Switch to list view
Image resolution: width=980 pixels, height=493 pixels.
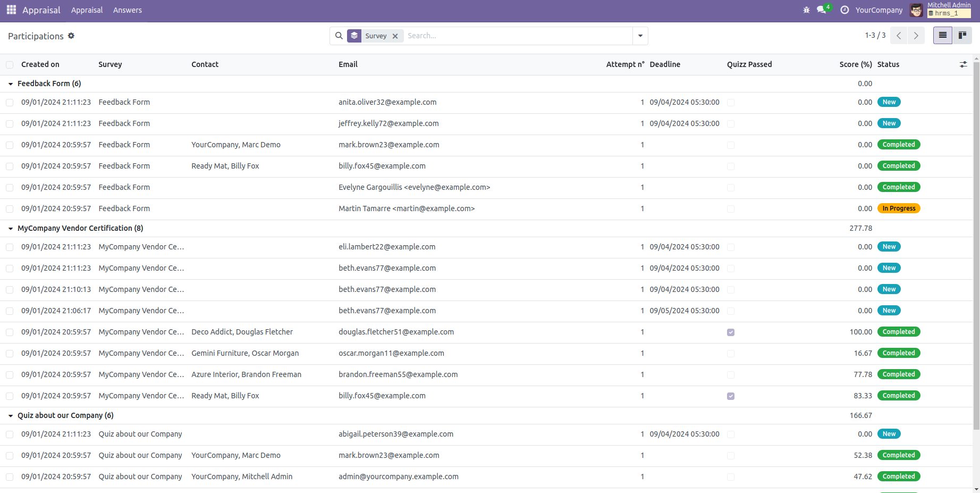[942, 36]
